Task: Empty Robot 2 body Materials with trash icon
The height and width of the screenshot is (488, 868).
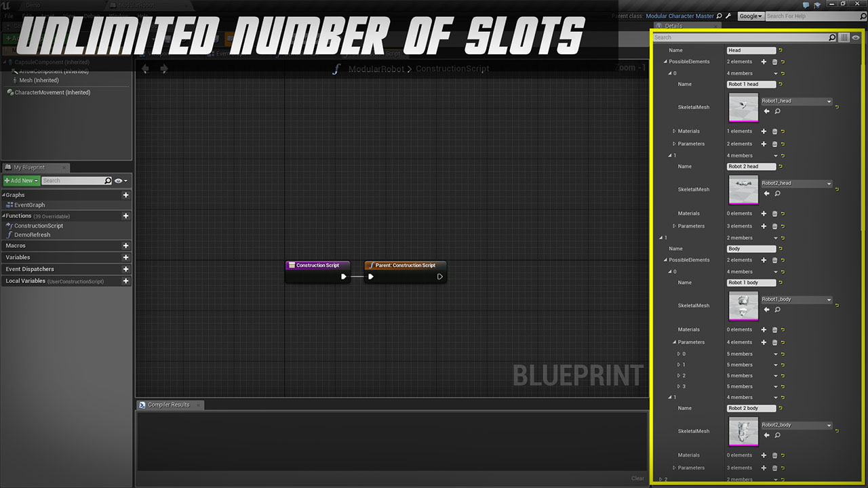Action: pos(774,455)
